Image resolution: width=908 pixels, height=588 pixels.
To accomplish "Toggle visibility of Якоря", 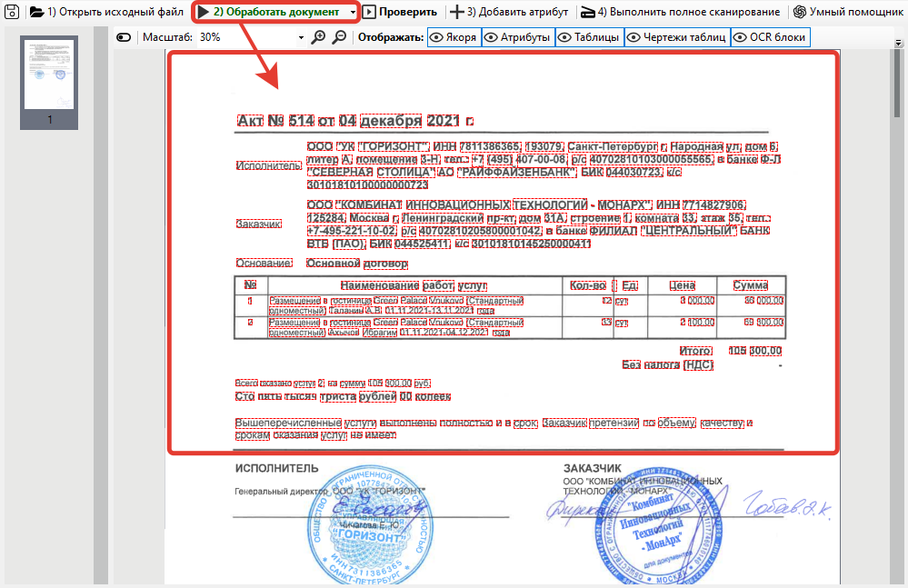I will click(x=454, y=37).
